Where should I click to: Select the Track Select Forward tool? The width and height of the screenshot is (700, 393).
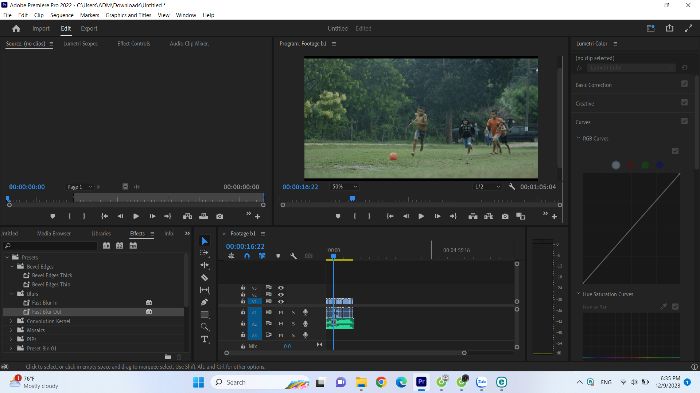(204, 253)
